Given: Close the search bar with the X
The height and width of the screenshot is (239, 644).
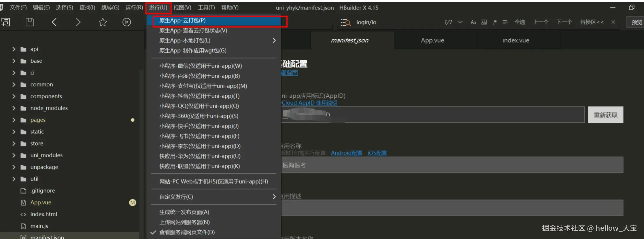Looking at the screenshot, I should (613, 22).
